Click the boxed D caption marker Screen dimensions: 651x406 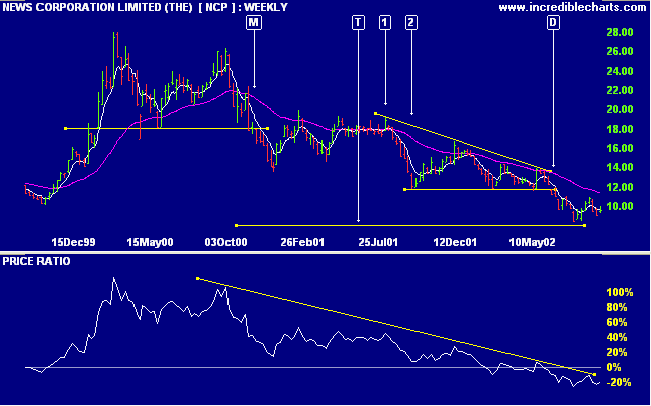pyautogui.click(x=553, y=23)
